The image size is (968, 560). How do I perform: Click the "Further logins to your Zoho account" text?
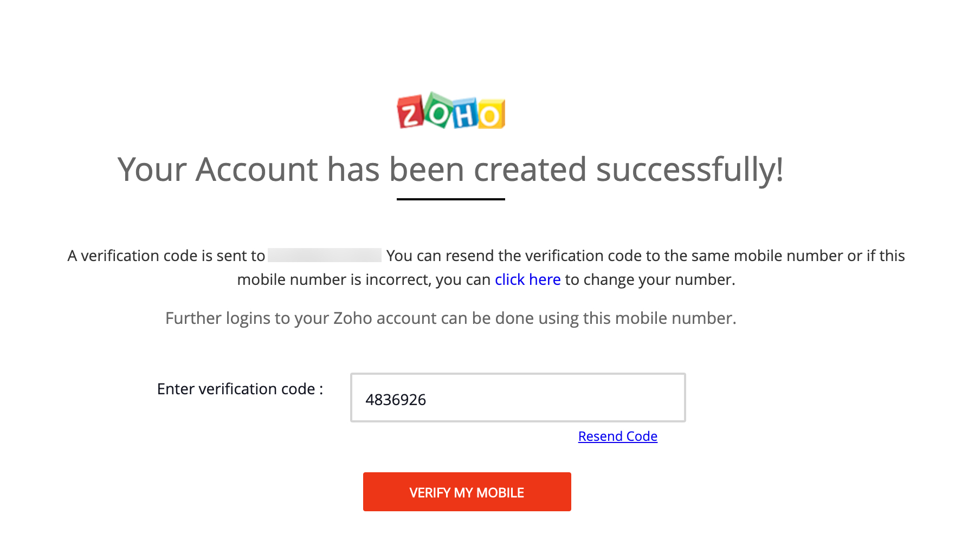[450, 318]
